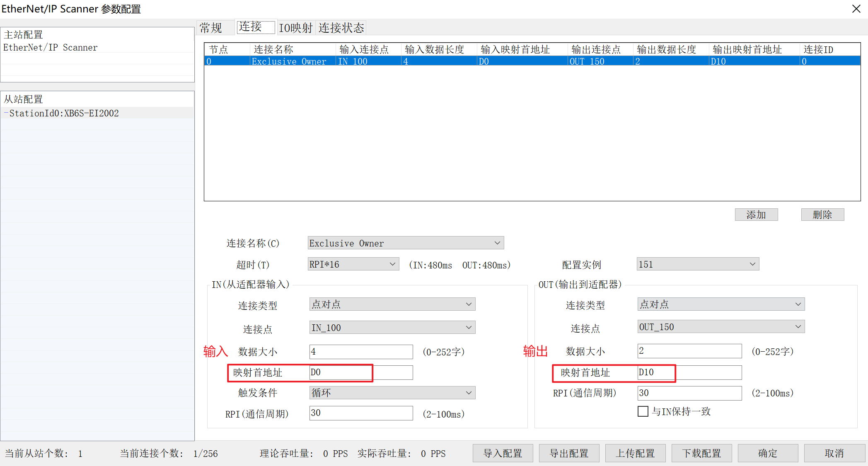Open the IN_100 连接点 dropdown
868x466 pixels.
coord(392,328)
